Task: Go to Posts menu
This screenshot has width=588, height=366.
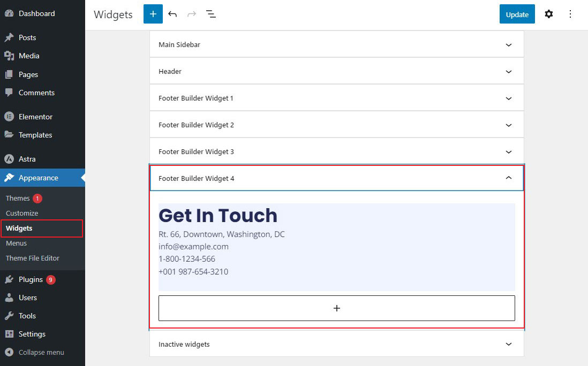Action: 27,37
